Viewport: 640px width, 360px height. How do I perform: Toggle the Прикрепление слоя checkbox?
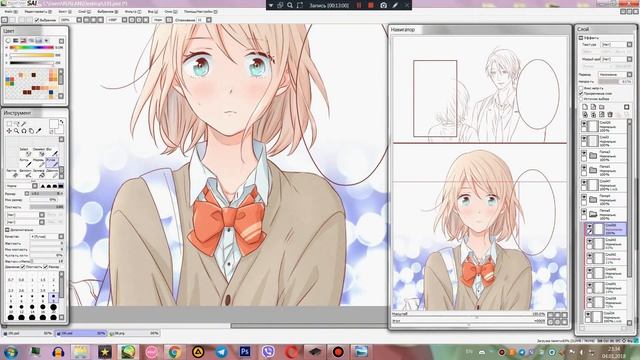pyautogui.click(x=581, y=93)
